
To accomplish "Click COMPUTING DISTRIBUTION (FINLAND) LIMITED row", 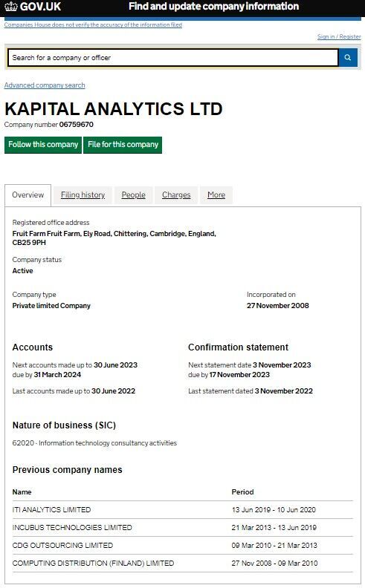I will (183, 563).
